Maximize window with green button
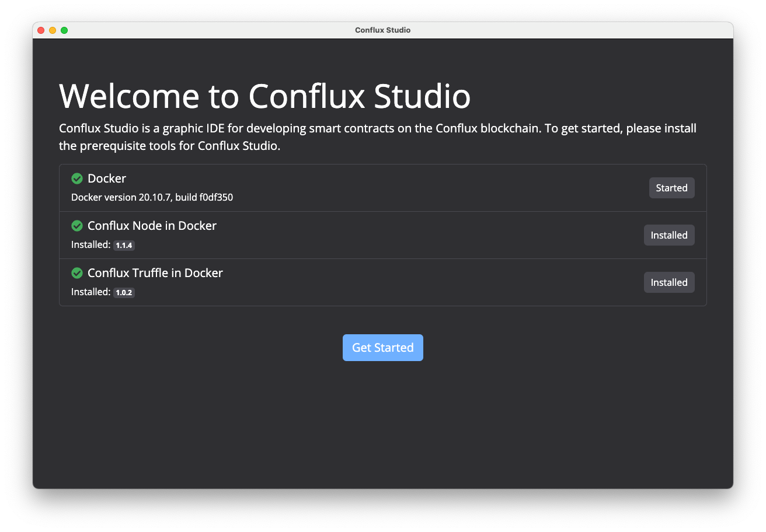 click(x=64, y=30)
